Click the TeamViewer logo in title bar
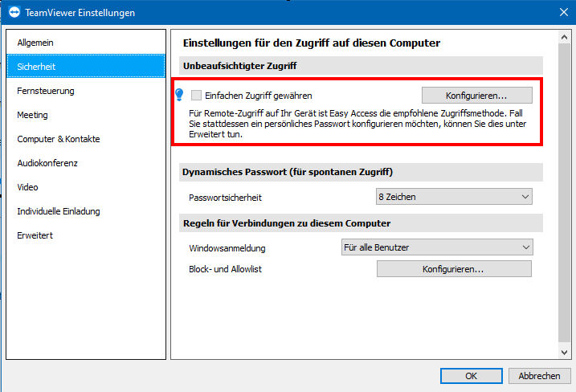The height and width of the screenshot is (392, 576). pos(14,12)
